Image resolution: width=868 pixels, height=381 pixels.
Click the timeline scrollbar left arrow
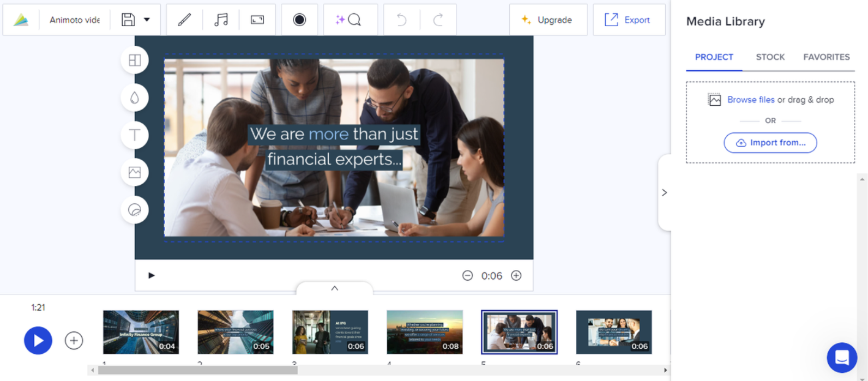pyautogui.click(x=92, y=370)
